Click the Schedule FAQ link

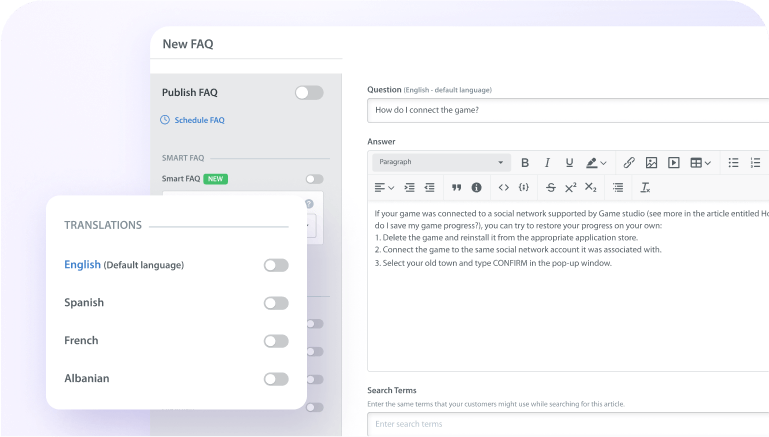pos(199,120)
